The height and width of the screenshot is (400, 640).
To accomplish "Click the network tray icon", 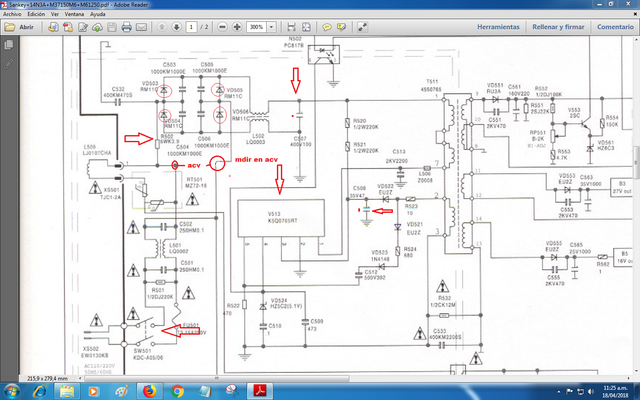I will [x=580, y=392].
